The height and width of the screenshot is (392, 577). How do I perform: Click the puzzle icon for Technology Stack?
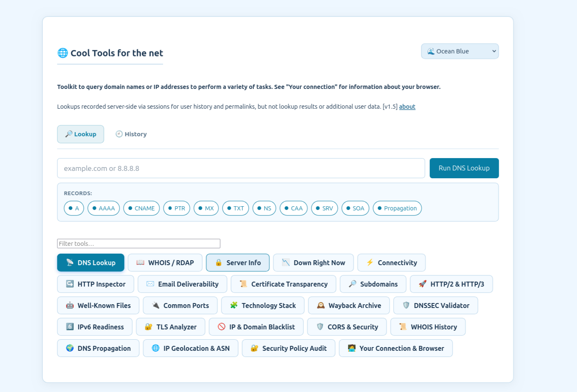234,306
